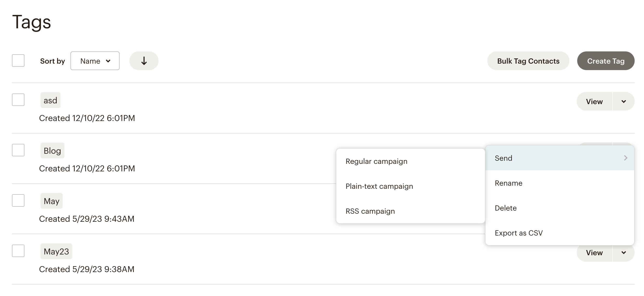Check the May tag checkbox
Viewport: 644px width, 296px height.
click(18, 200)
